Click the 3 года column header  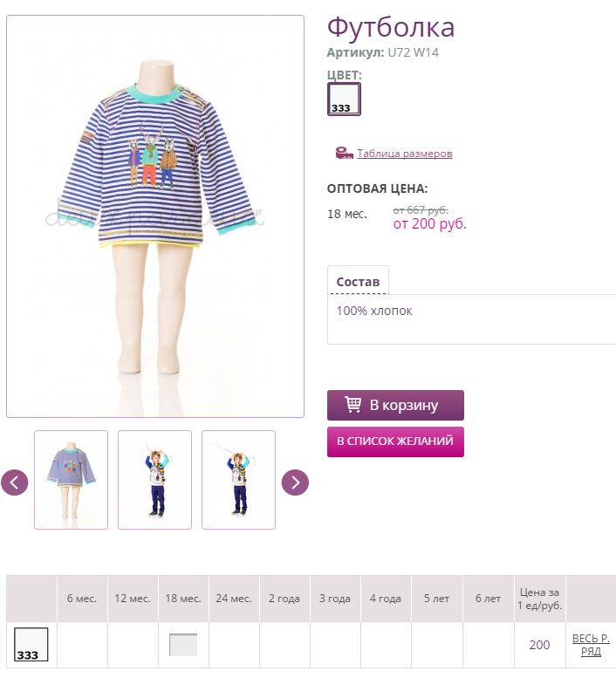pos(335,599)
